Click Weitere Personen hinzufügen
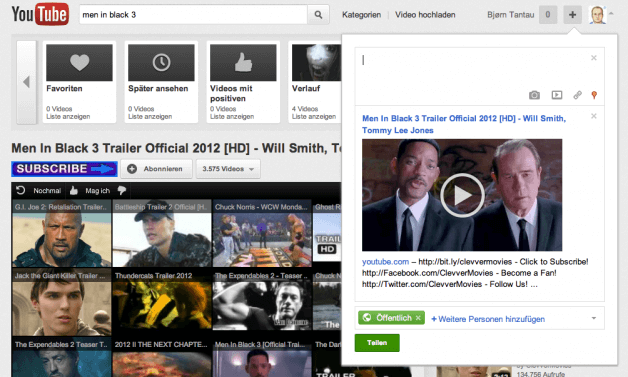This screenshot has width=628, height=377. 488,319
